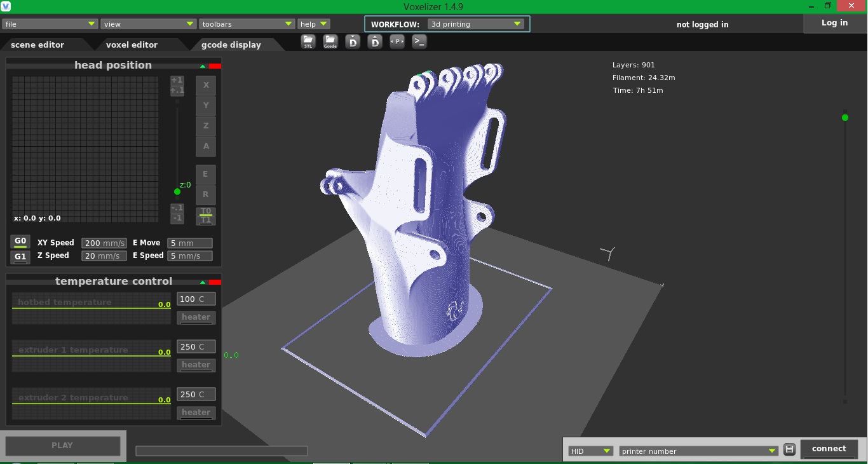Open the HID connection type dropdown

coord(590,451)
